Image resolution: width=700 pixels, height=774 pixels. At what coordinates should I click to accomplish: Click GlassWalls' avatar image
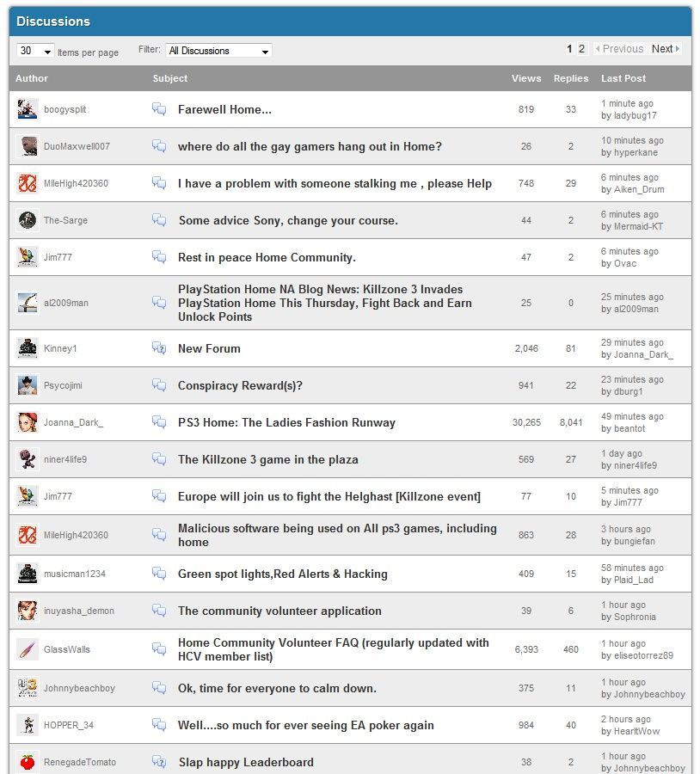[28, 649]
